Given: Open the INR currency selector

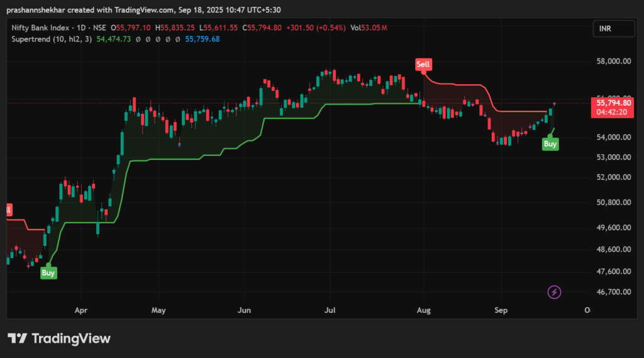Looking at the screenshot, I should coord(606,28).
